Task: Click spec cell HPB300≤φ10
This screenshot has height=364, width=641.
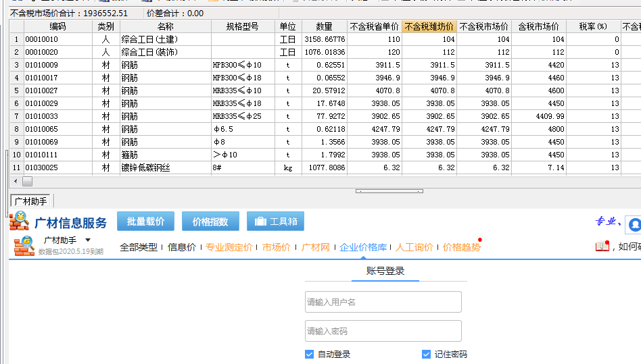Action: [x=243, y=66]
